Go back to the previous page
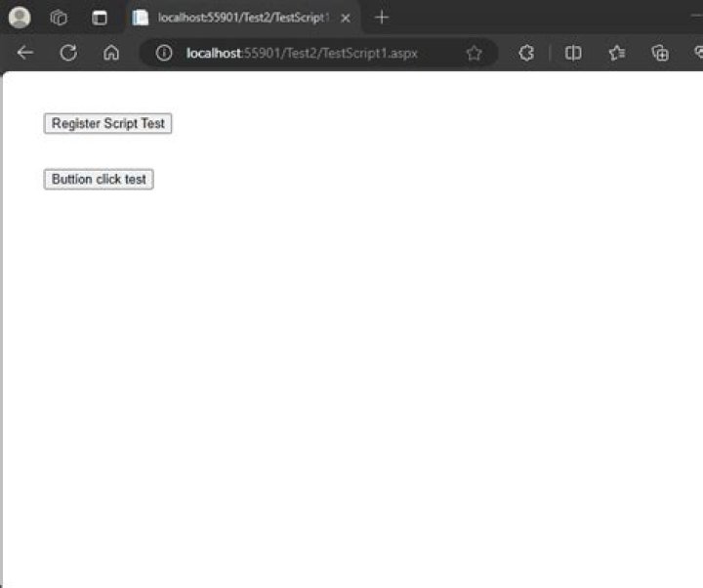Screen dimensions: 703x588 (x=25, y=53)
